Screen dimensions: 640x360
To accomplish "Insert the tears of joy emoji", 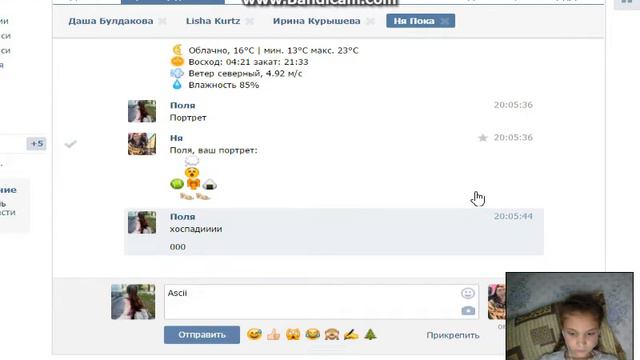I will pos(312,335).
